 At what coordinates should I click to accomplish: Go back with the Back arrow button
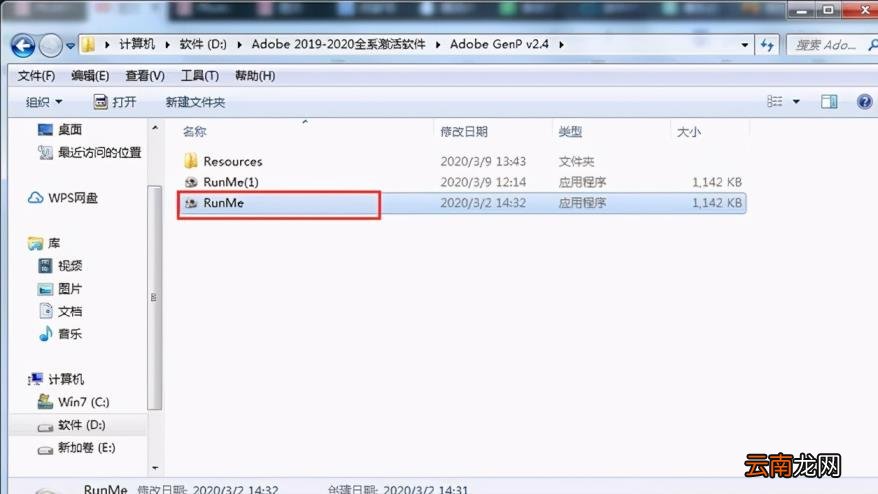(23, 45)
